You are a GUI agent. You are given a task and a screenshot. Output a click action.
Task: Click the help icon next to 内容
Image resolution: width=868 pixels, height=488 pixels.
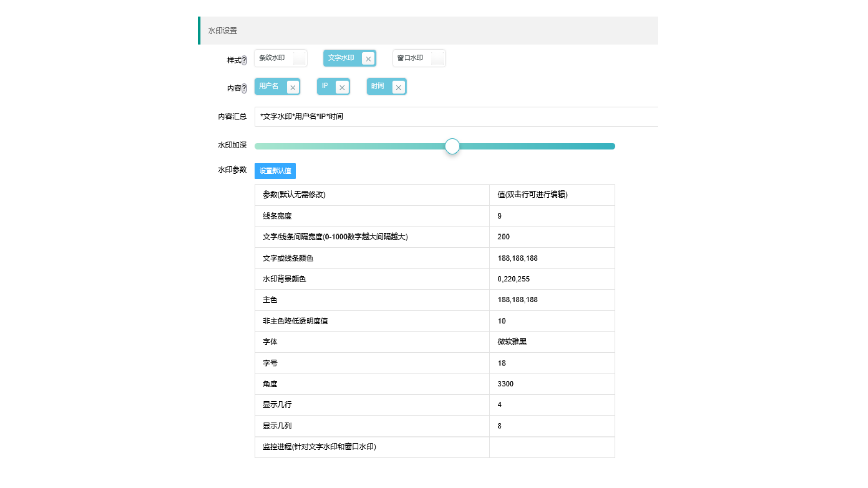tap(244, 89)
